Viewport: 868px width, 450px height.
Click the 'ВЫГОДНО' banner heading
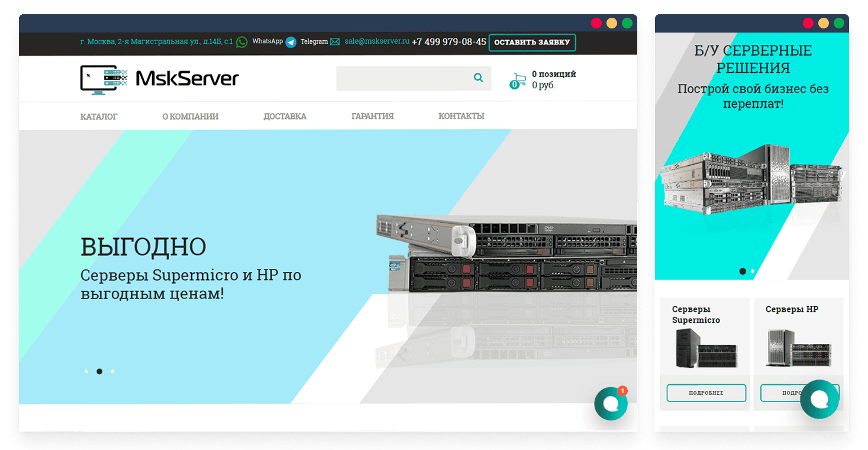point(143,247)
